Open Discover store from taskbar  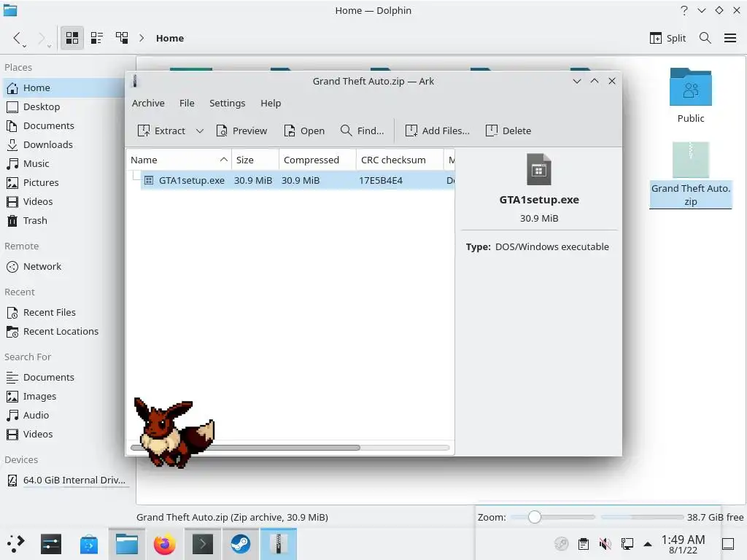(88, 544)
